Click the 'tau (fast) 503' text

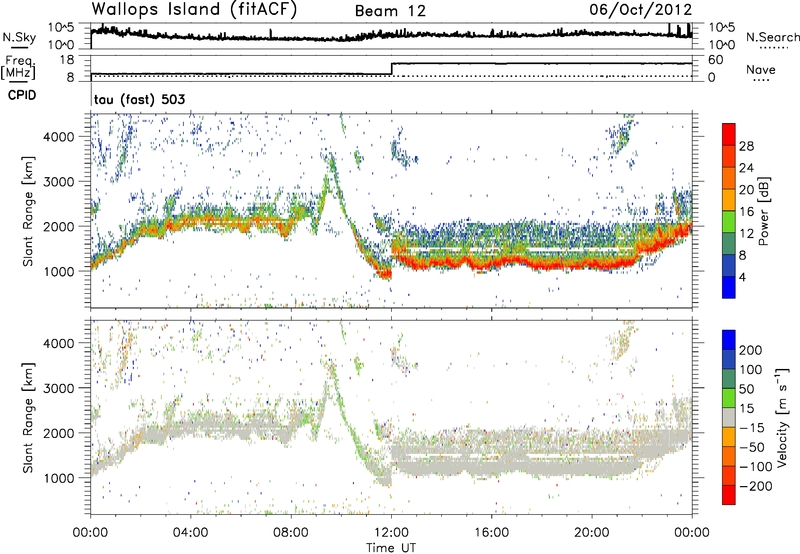[139, 99]
